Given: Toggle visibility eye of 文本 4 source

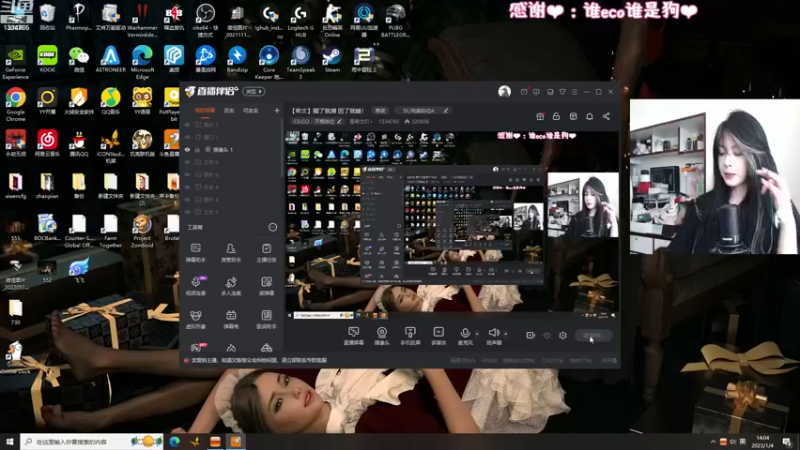Looking at the screenshot, I should [187, 187].
